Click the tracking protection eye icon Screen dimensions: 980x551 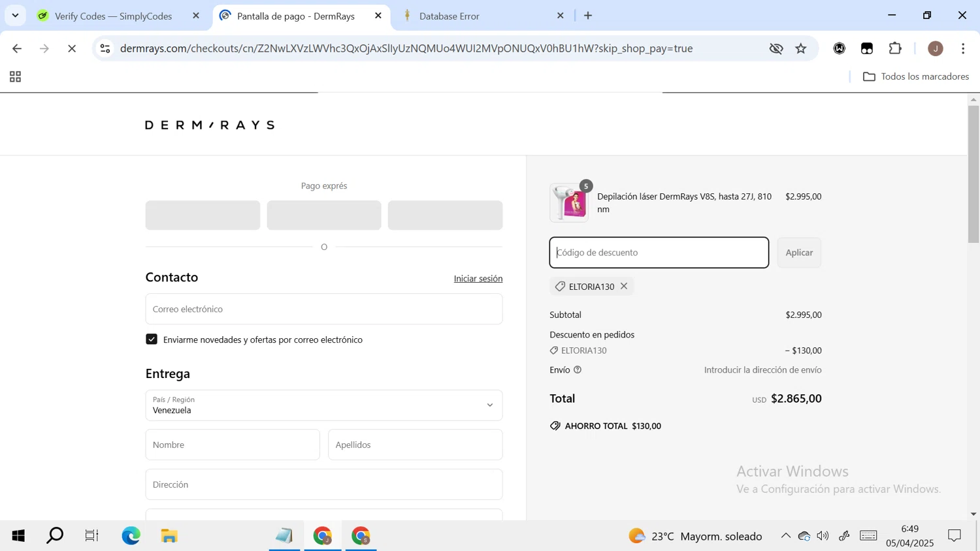pos(776,48)
